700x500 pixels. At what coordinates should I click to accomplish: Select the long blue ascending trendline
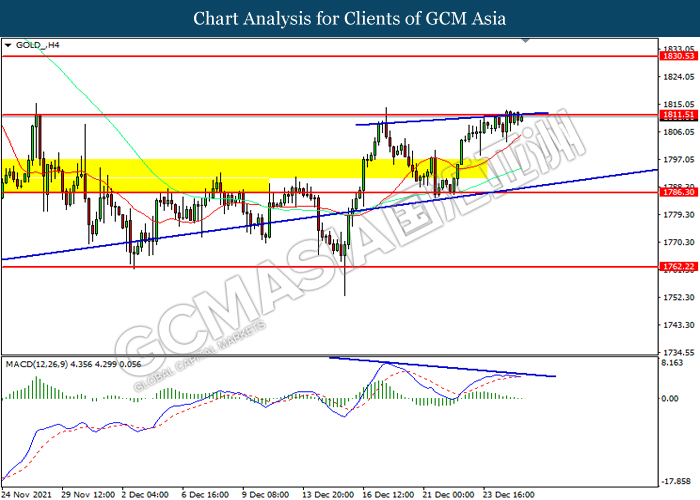[x=329, y=215]
